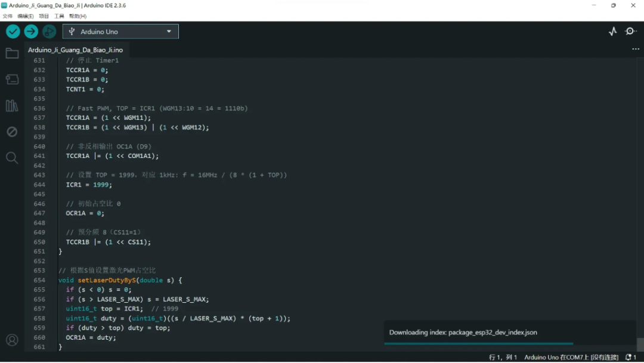
Task: Start debugging with the debug icon
Action: (49, 32)
